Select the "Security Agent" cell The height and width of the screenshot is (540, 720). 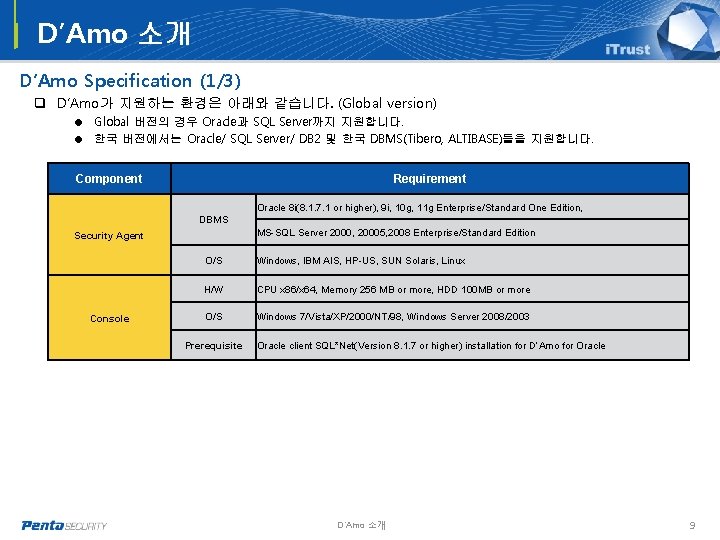click(109, 235)
